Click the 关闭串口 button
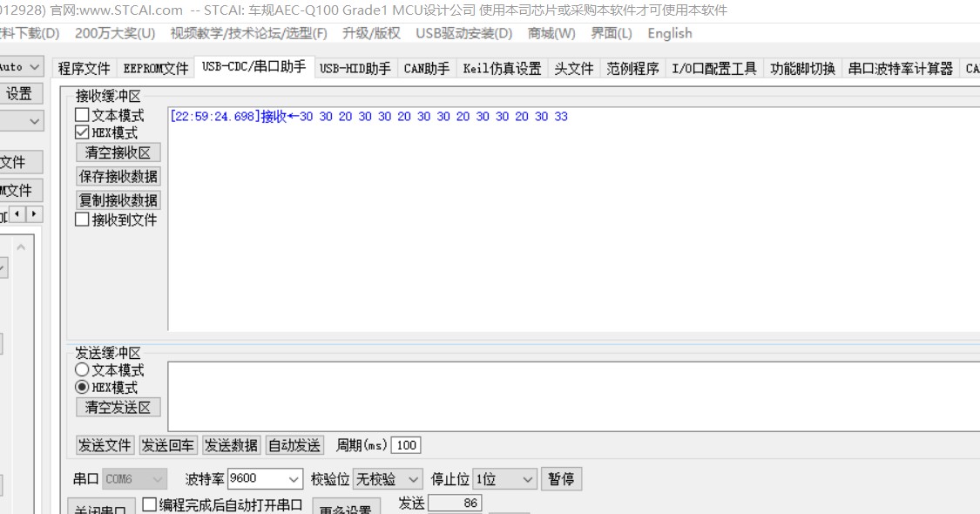980x514 pixels. [x=101, y=507]
